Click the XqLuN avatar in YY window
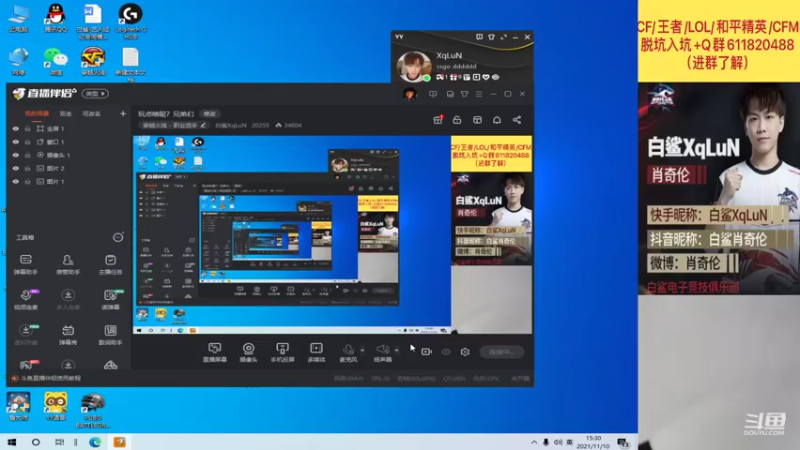800x450 pixels. pyautogui.click(x=413, y=66)
